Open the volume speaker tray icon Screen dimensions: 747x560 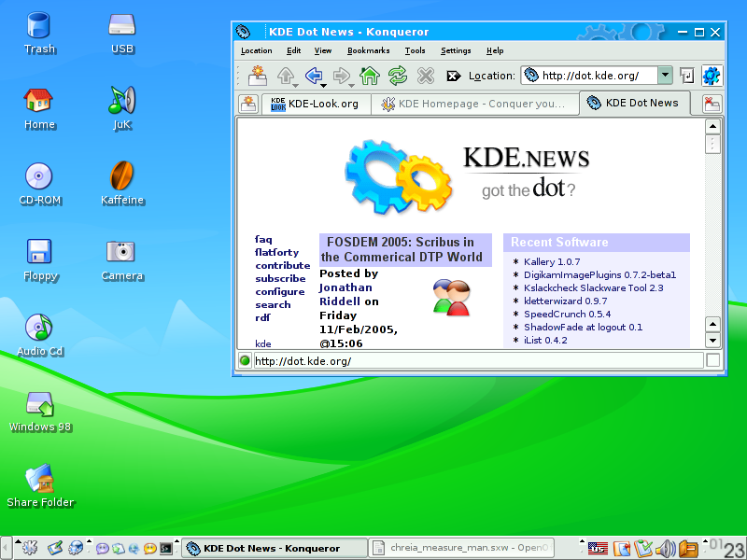coord(665,549)
